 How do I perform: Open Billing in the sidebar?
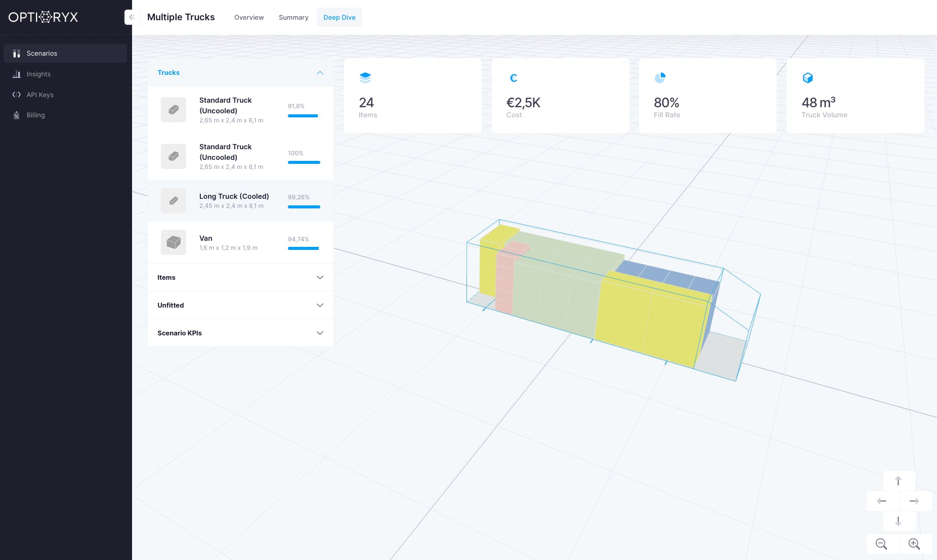click(x=65, y=115)
